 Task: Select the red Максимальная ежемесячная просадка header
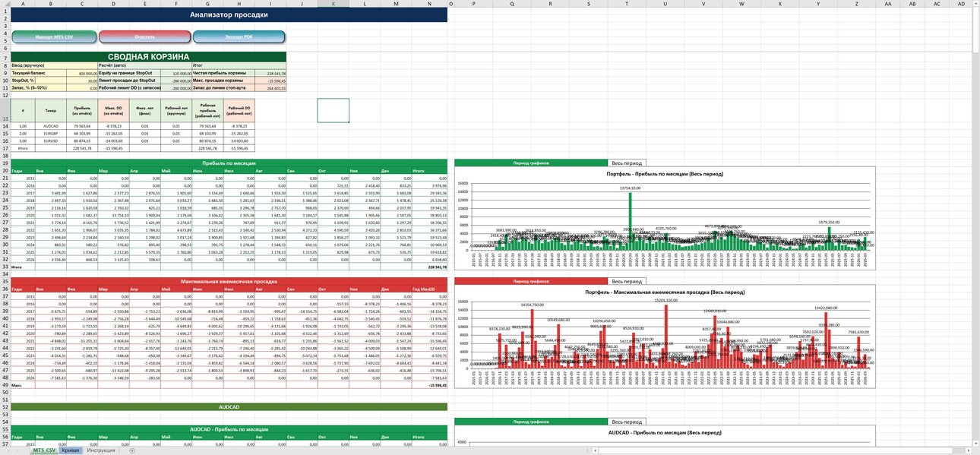click(229, 281)
